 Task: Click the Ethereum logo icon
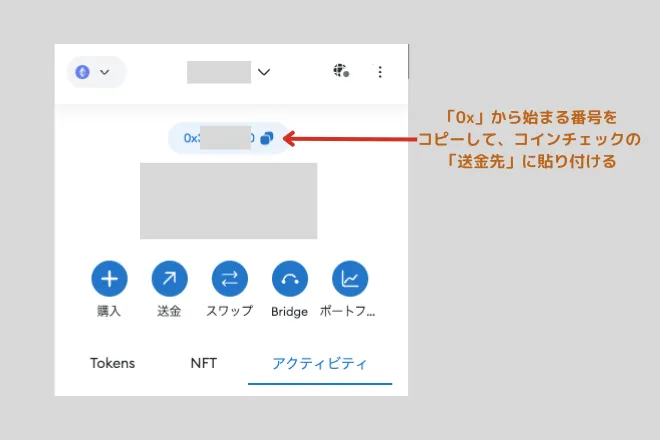pyautogui.click(x=82, y=72)
